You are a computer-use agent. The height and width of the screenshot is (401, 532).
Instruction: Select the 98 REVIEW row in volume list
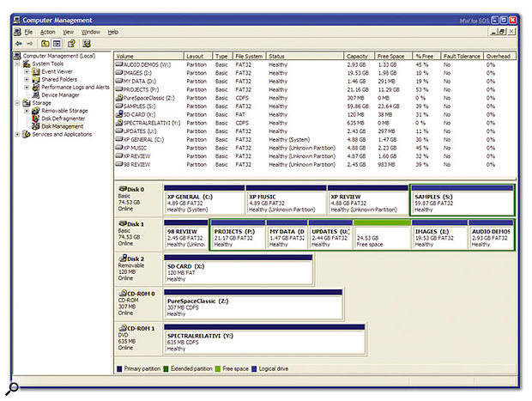[x=316, y=164]
